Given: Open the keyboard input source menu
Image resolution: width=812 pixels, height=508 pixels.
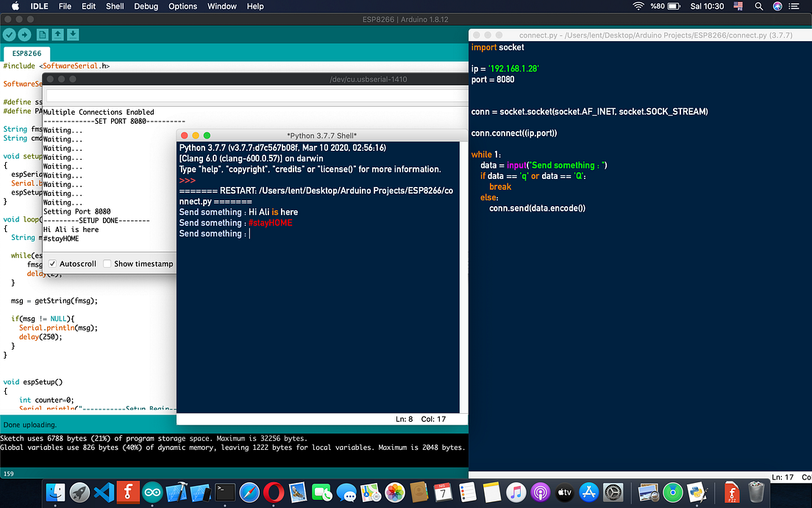Looking at the screenshot, I should [x=738, y=6].
